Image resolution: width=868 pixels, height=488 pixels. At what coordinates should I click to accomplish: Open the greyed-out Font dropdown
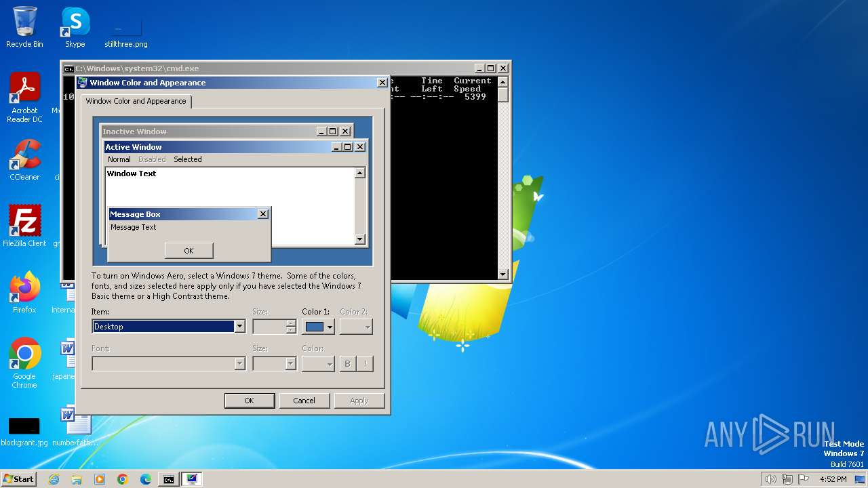click(168, 363)
